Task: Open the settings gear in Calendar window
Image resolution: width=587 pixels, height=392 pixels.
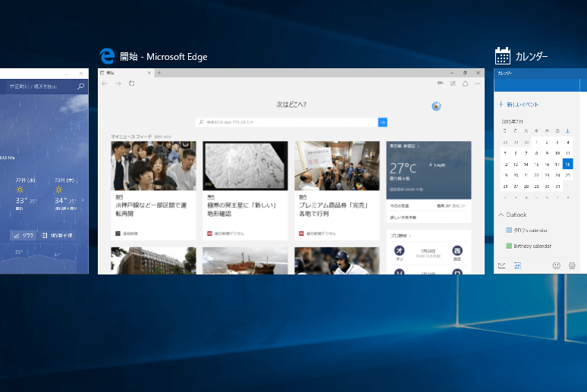Action: point(572,265)
